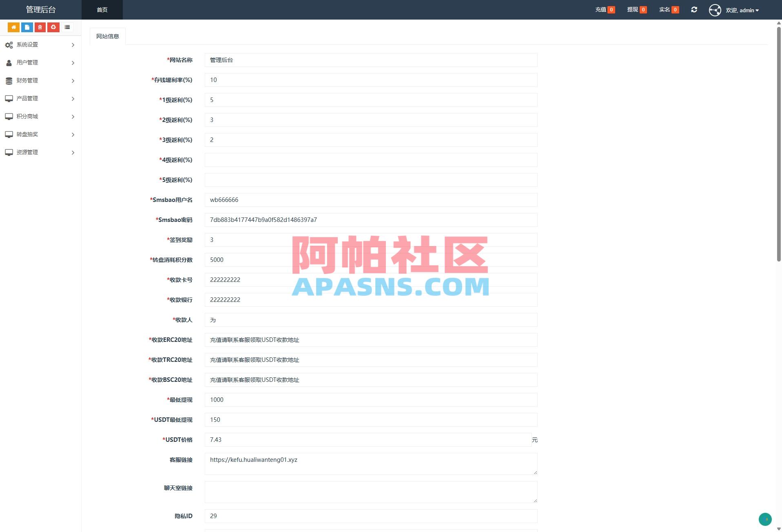The height and width of the screenshot is (532, 782).
Task: Click the red trash delete icon
Action: (40, 27)
